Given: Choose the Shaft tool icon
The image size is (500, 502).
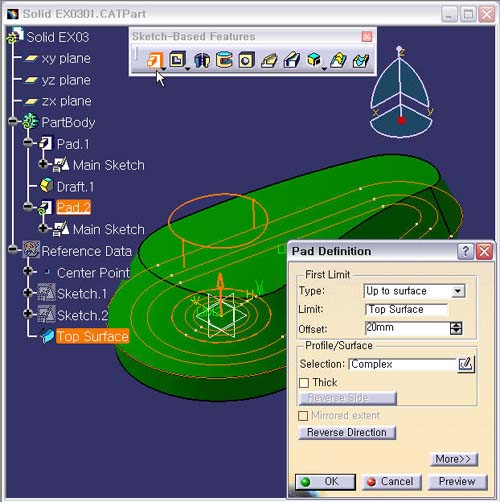Looking at the screenshot, I should tap(202, 61).
